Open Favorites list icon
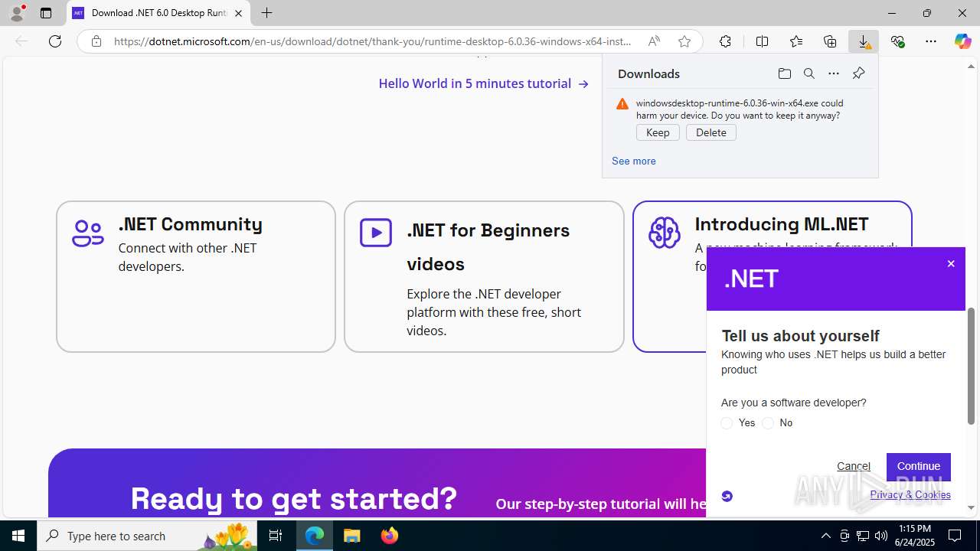Image resolution: width=980 pixels, height=551 pixels. pos(796,41)
